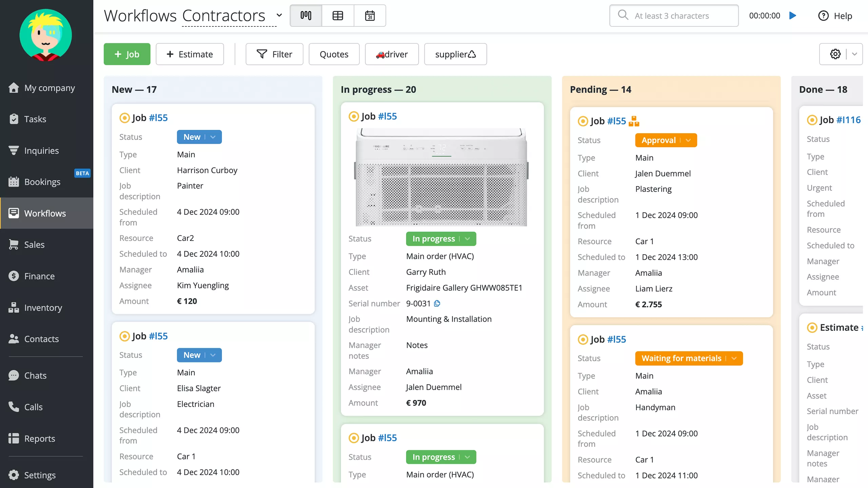Click the search field requiring 3 characters
Image resolution: width=868 pixels, height=488 pixels.
[673, 16]
